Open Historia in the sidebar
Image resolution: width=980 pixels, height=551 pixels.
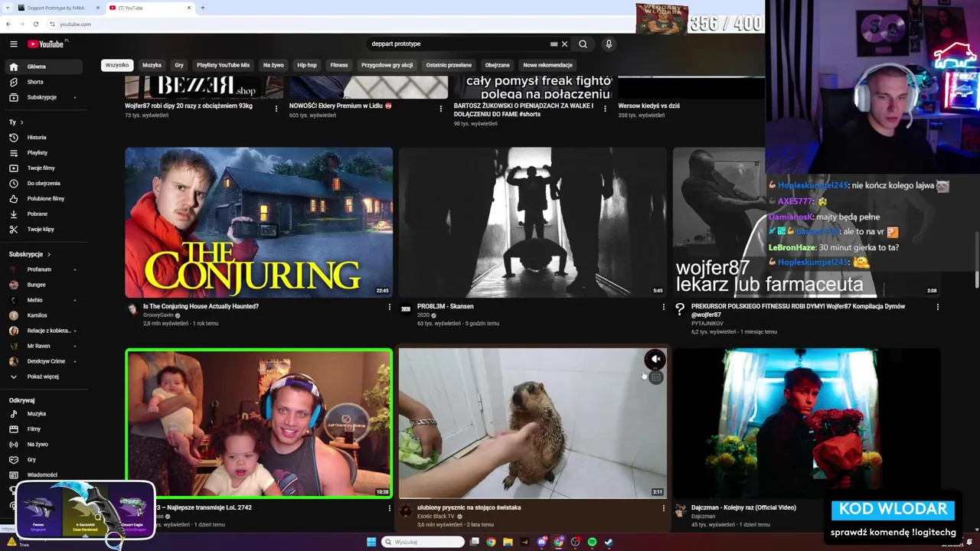click(44, 138)
